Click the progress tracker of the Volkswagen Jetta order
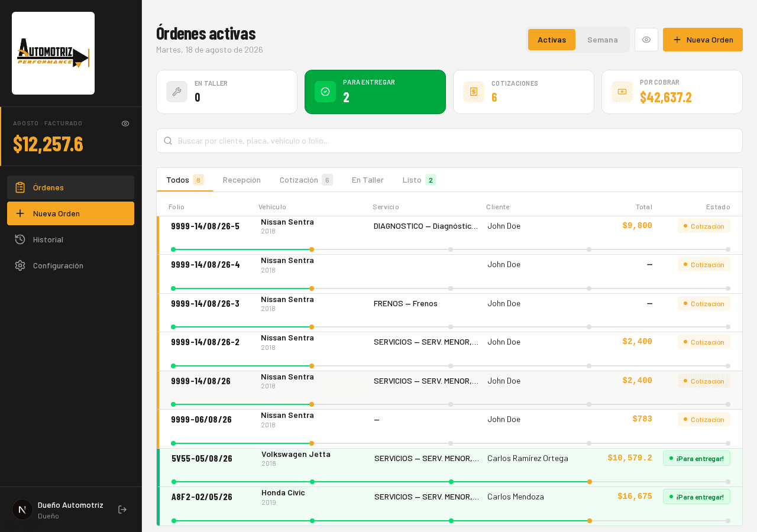757x532 pixels. pos(451,482)
